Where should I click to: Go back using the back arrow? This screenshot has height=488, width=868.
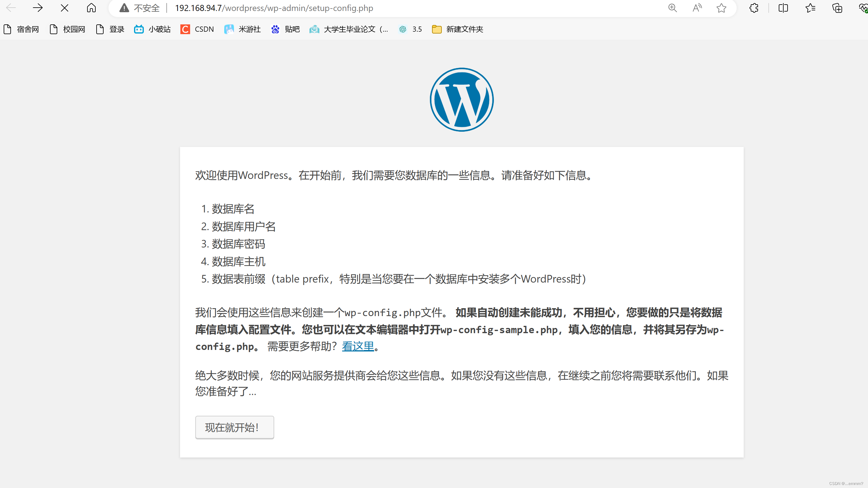click(x=10, y=8)
